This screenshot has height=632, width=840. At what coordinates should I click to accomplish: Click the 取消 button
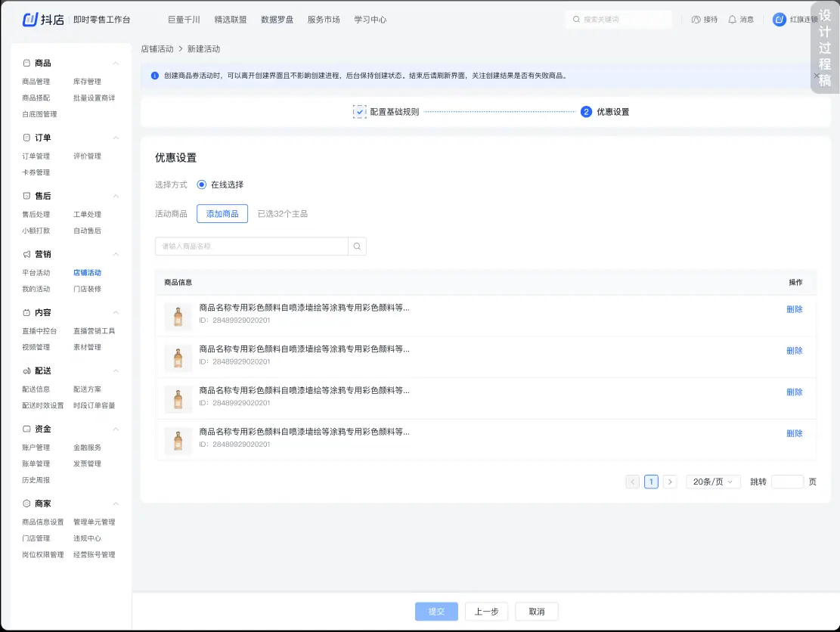click(537, 612)
